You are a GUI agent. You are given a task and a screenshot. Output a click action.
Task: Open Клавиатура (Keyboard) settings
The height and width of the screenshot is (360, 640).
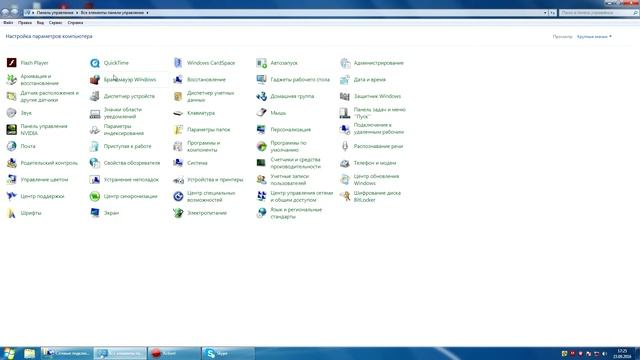point(194,113)
